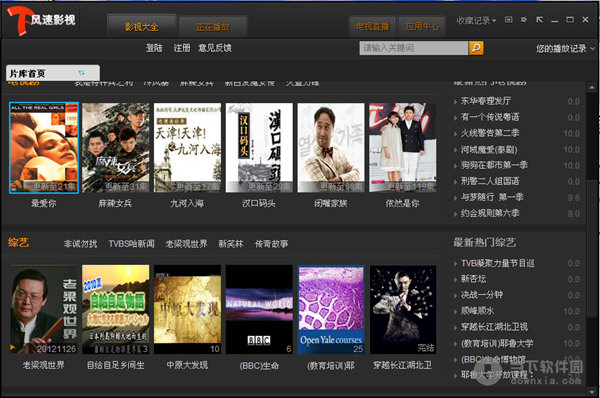
Task: Click the 最新热门综艺 heading
Action: pos(484,242)
